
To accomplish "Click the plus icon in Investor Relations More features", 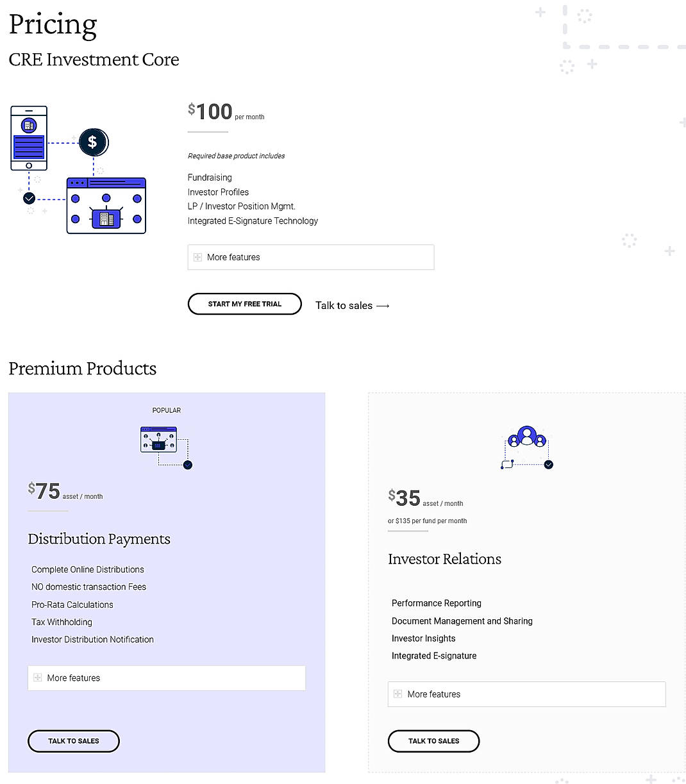I will coord(398,694).
